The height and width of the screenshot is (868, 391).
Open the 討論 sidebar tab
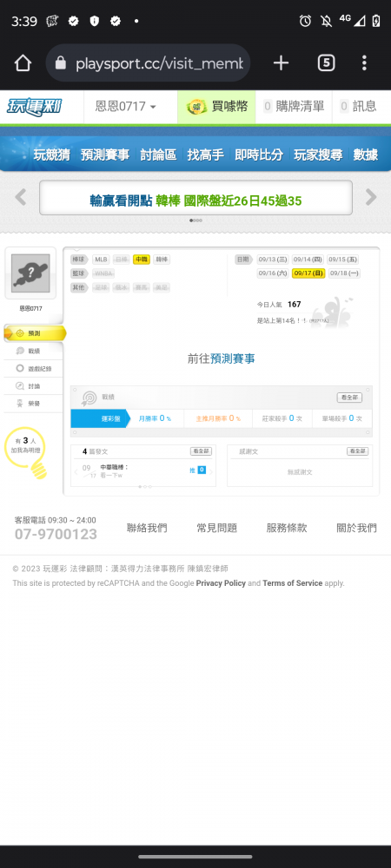click(33, 386)
